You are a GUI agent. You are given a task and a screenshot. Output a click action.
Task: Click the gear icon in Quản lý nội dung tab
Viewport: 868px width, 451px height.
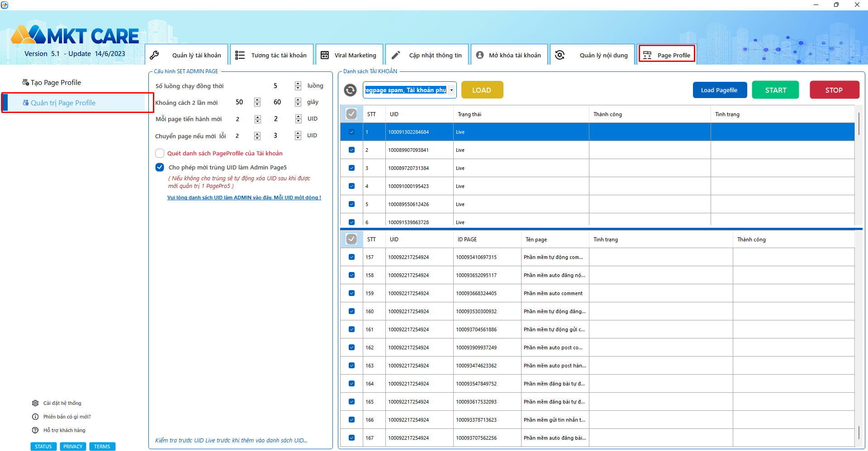[x=560, y=55]
